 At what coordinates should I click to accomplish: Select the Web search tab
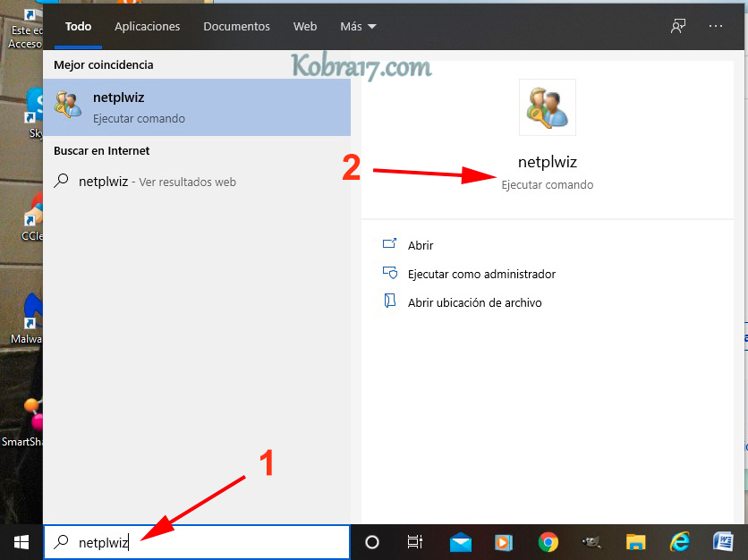(x=305, y=27)
